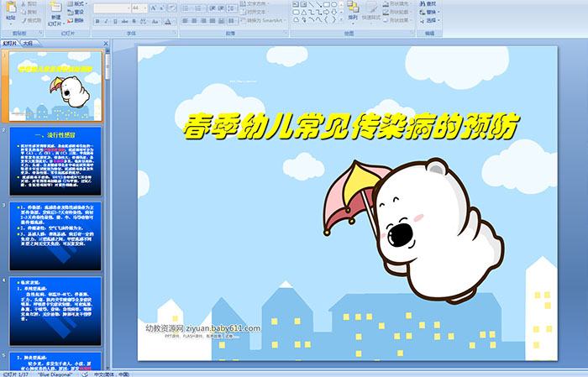
Task: Select the Line shape in gallery
Action: click(x=312, y=4)
